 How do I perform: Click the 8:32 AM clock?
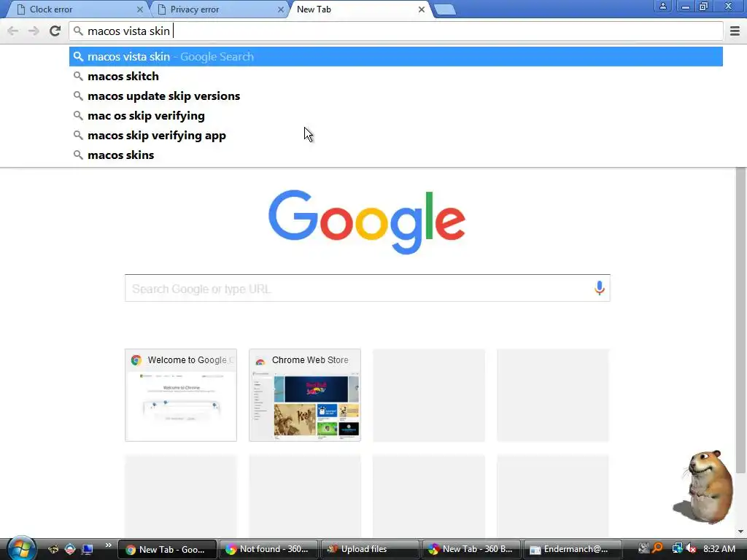719,549
